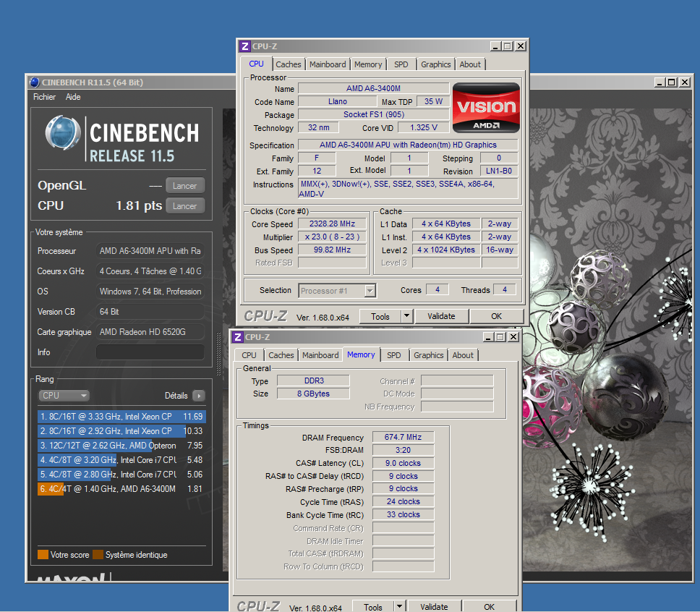
Task: Open the Aide menu in Cinebench
Action: [x=73, y=97]
